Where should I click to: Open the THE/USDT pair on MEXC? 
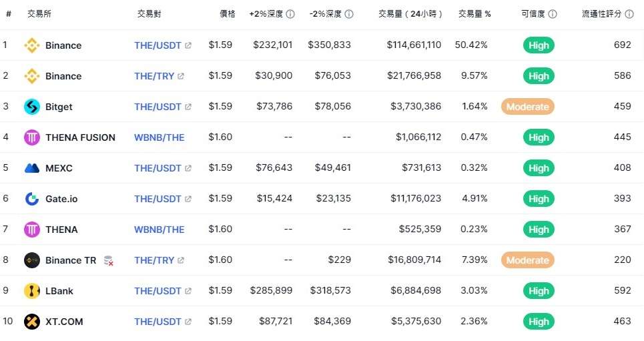(x=157, y=168)
